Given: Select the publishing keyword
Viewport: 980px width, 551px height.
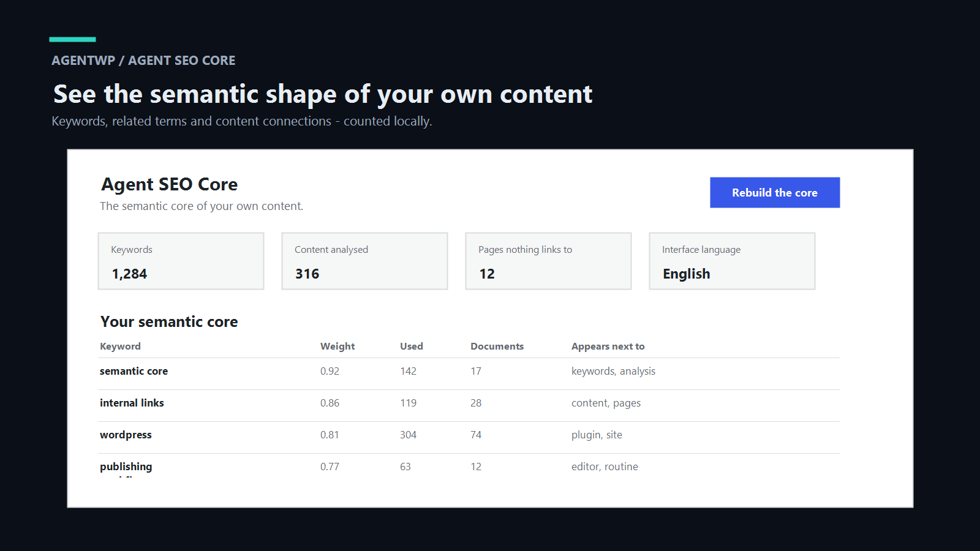Looking at the screenshot, I should click(x=126, y=467).
